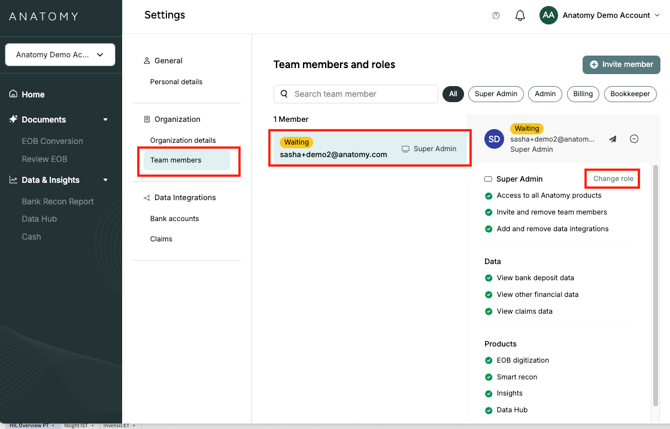The image size is (670, 429).
Task: Click the SD avatar in details panel
Action: (x=494, y=139)
